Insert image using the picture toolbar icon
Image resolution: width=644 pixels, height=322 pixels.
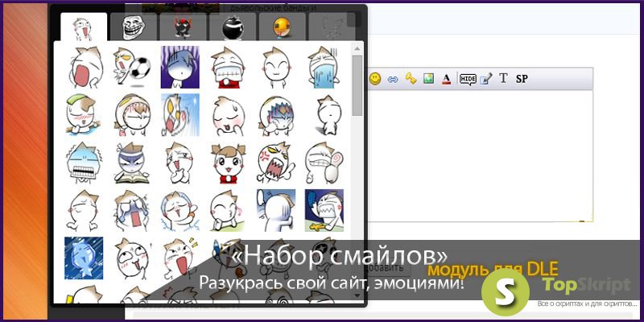coord(428,78)
